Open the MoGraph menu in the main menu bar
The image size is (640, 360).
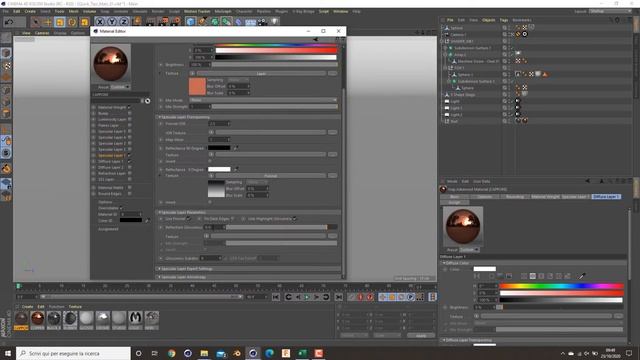click(223, 11)
